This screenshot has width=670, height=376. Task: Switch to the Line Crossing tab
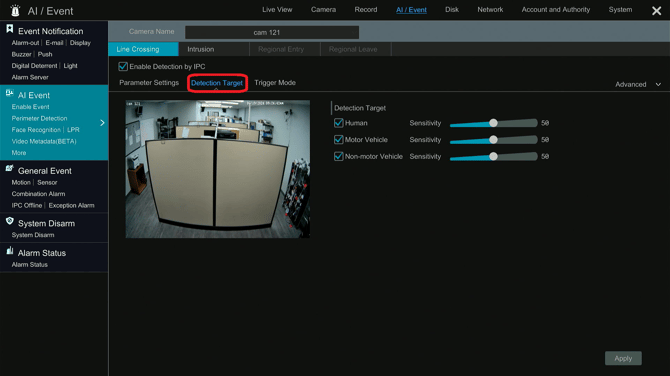pyautogui.click(x=143, y=49)
